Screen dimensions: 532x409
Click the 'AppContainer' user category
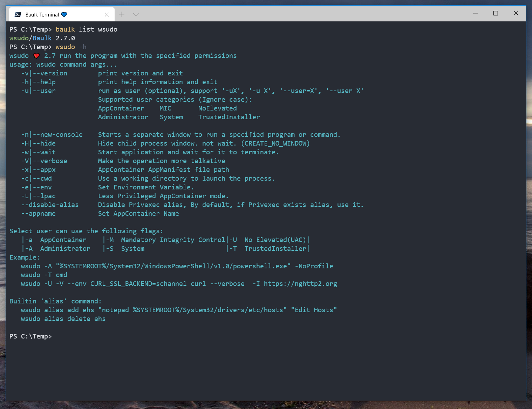121,108
